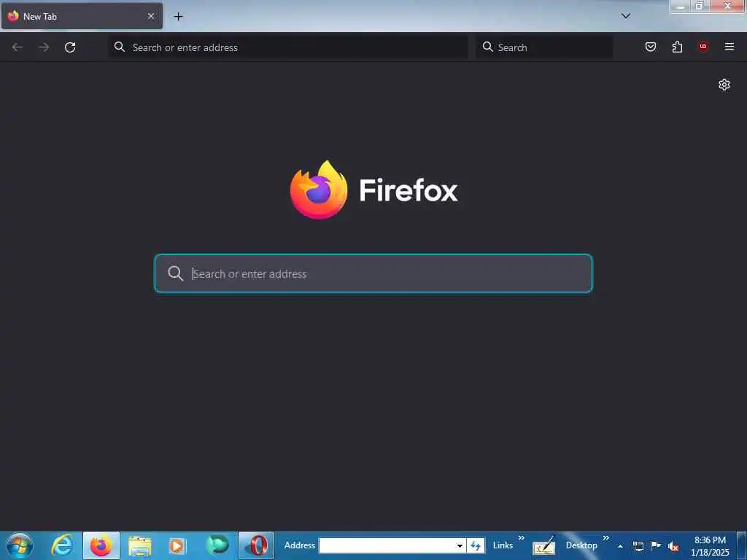Launch Internet Explorer from the taskbar

coord(62,545)
